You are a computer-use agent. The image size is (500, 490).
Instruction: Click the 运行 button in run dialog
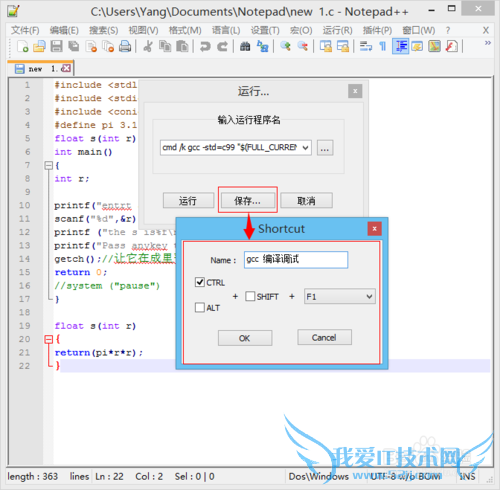pos(188,201)
